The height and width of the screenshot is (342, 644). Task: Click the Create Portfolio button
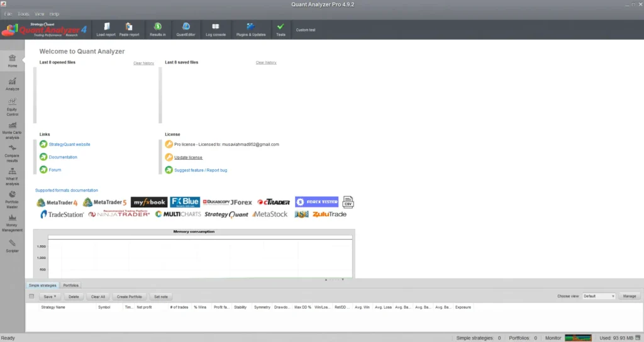[131, 296]
